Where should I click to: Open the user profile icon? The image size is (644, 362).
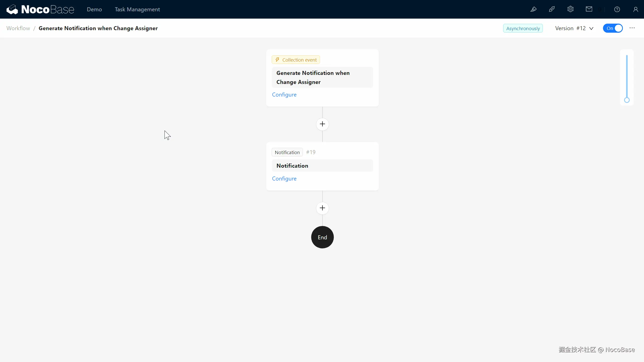[636, 9]
